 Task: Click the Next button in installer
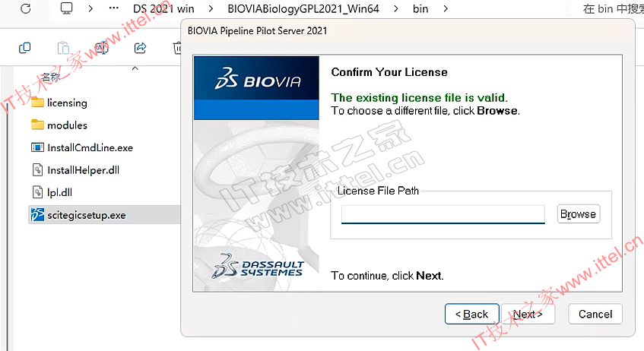coord(528,314)
